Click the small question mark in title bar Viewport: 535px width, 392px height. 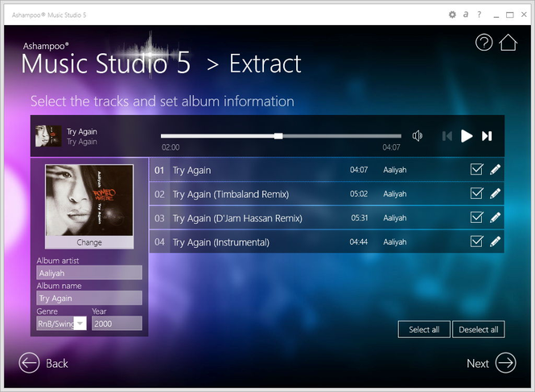click(x=479, y=14)
